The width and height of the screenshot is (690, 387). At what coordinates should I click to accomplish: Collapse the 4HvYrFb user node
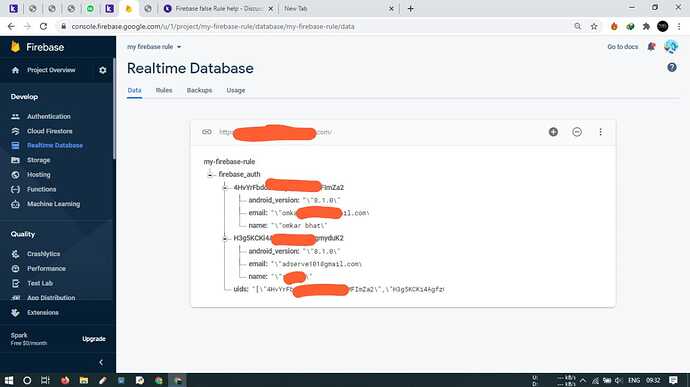225,188
